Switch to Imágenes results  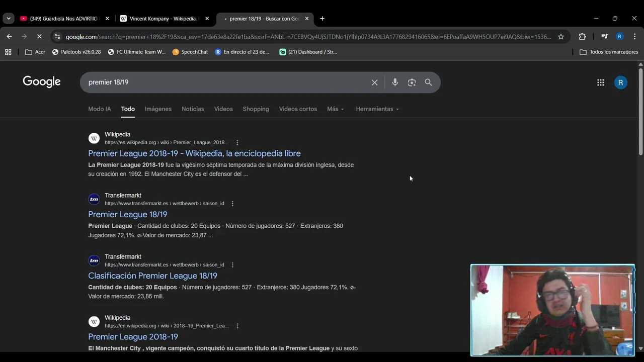(x=158, y=109)
